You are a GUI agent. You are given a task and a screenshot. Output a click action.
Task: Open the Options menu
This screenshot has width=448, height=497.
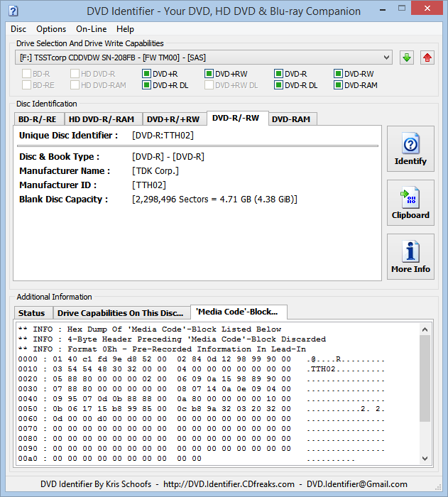(x=51, y=29)
